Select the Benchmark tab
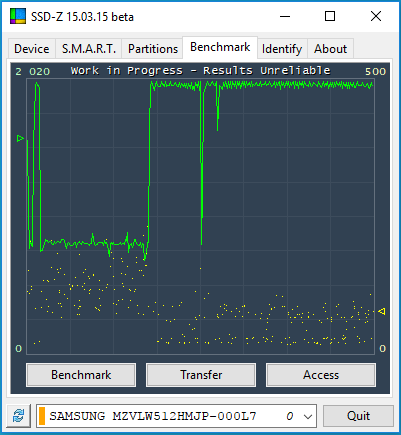The image size is (401, 435). tap(220, 47)
